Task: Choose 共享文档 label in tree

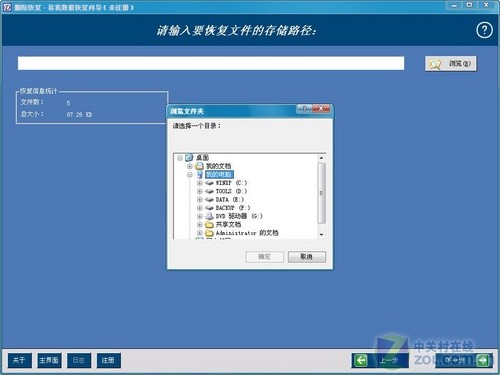Action: coord(228,224)
